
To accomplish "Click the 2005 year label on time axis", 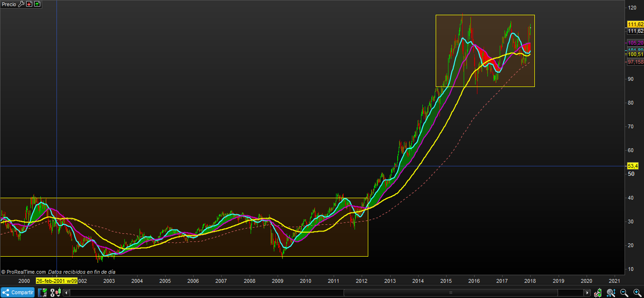I will pyautogui.click(x=165, y=280).
